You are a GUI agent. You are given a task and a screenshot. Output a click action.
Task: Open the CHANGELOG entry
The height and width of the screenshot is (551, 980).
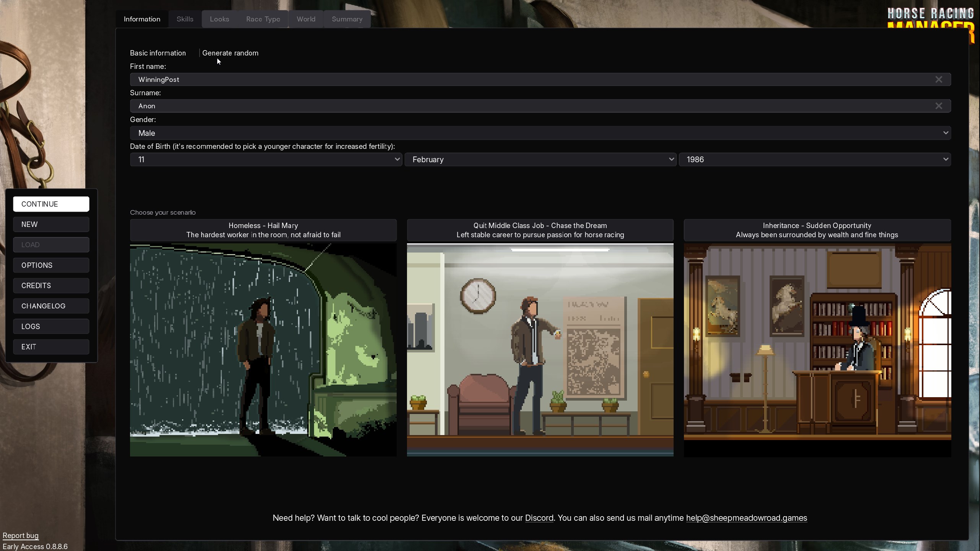click(51, 306)
